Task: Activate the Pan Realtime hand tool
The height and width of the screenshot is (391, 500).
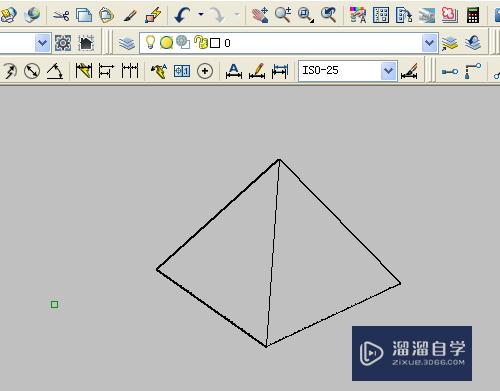Action: (x=260, y=15)
